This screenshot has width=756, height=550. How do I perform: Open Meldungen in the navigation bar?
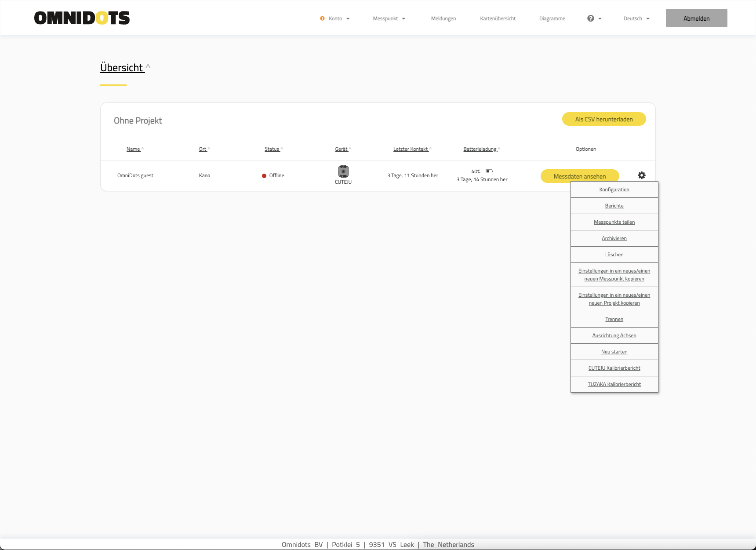click(x=443, y=18)
